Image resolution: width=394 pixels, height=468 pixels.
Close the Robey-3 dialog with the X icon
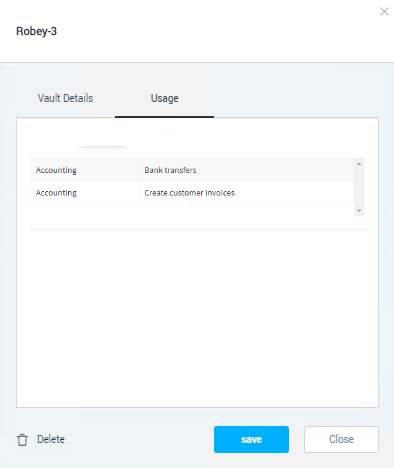point(384,12)
